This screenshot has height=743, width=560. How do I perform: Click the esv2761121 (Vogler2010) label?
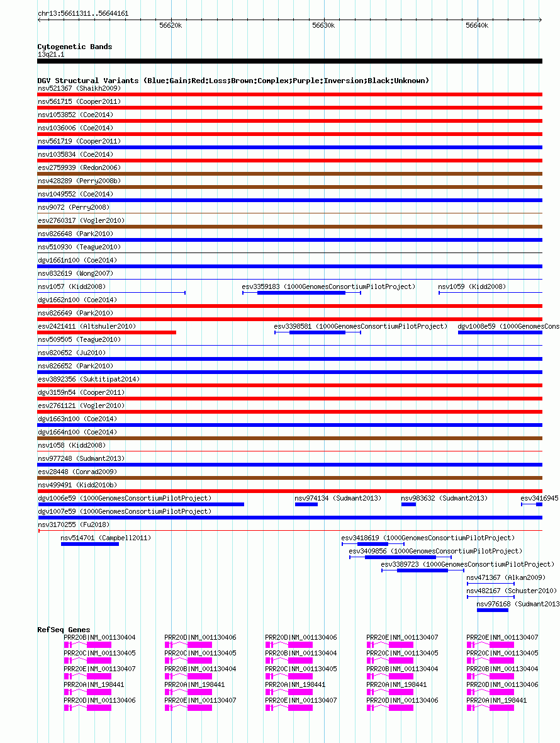tap(81, 406)
